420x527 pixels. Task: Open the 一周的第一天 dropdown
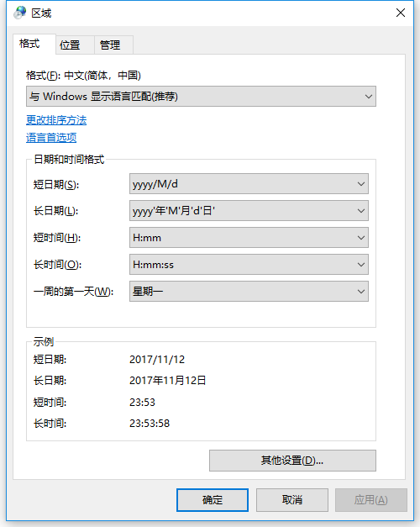249,292
